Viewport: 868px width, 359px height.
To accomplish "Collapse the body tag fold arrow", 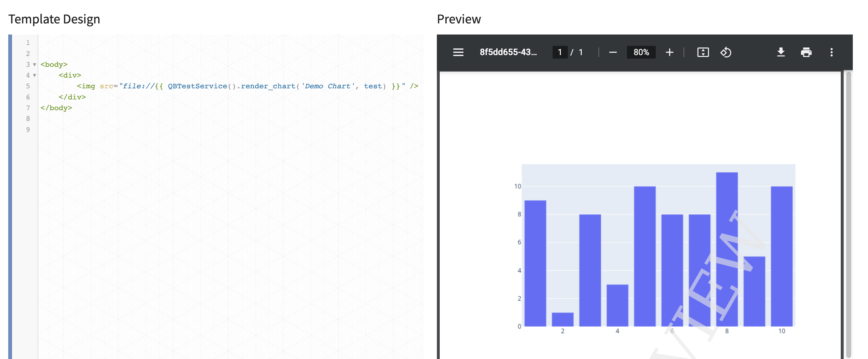I will click(x=34, y=64).
